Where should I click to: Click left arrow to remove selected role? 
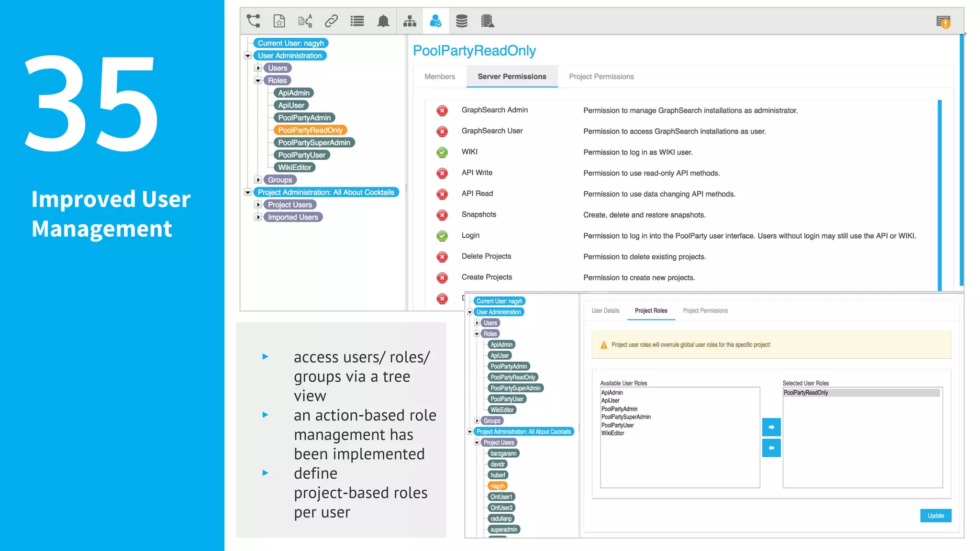771,448
